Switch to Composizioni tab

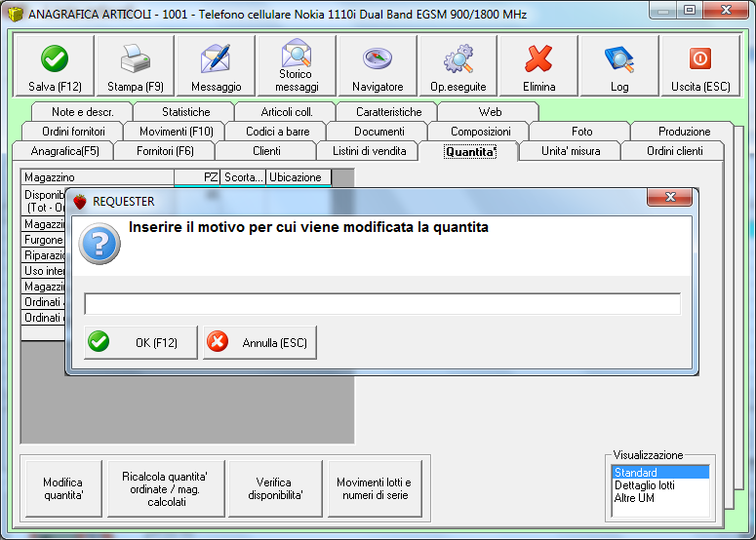[480, 131]
